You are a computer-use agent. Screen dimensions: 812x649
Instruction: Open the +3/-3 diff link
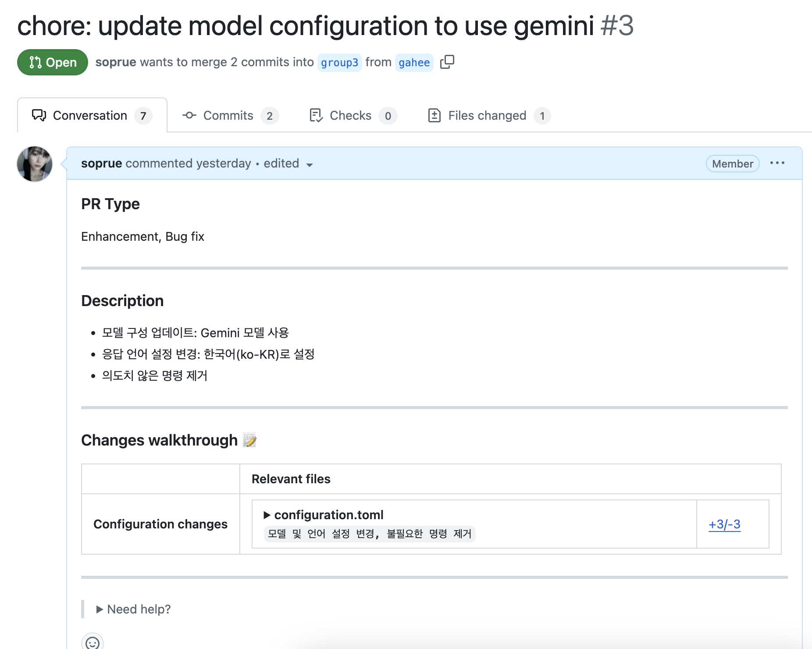click(724, 524)
